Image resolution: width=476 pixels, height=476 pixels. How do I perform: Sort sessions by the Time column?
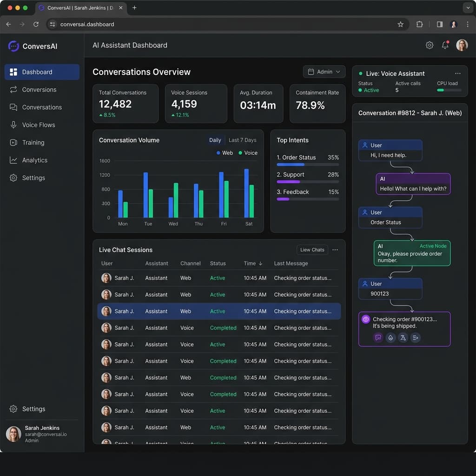[252, 264]
